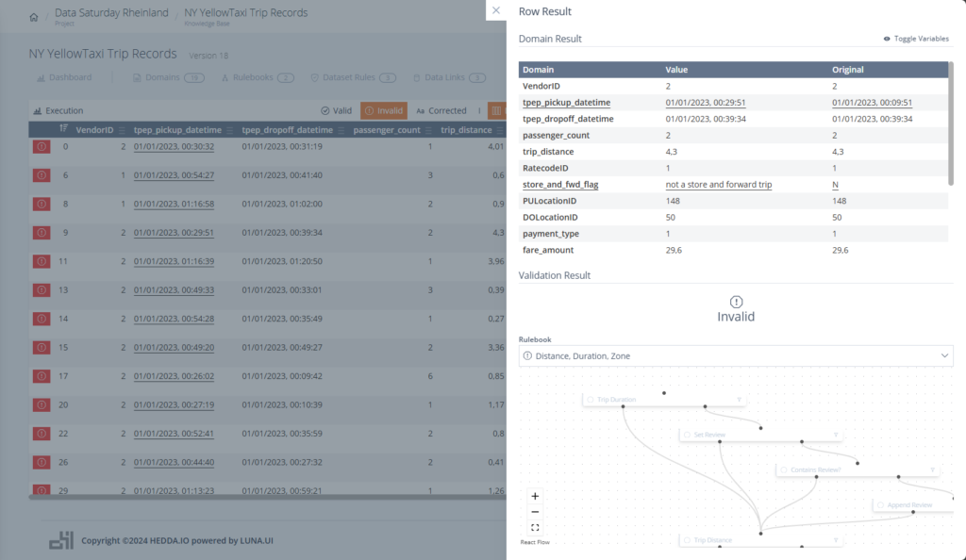Click the Domain Result panel scrollbar
Viewport: 966px width, 560px height.
(x=950, y=123)
